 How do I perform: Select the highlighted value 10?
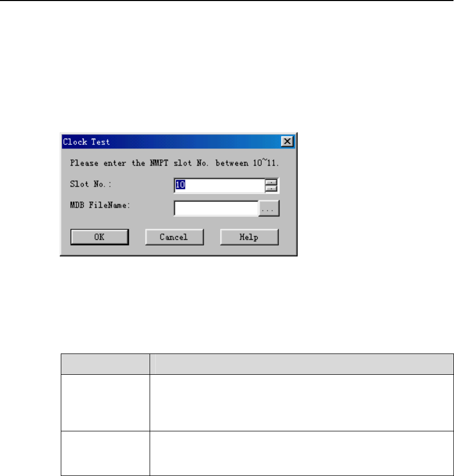pyautogui.click(x=180, y=185)
